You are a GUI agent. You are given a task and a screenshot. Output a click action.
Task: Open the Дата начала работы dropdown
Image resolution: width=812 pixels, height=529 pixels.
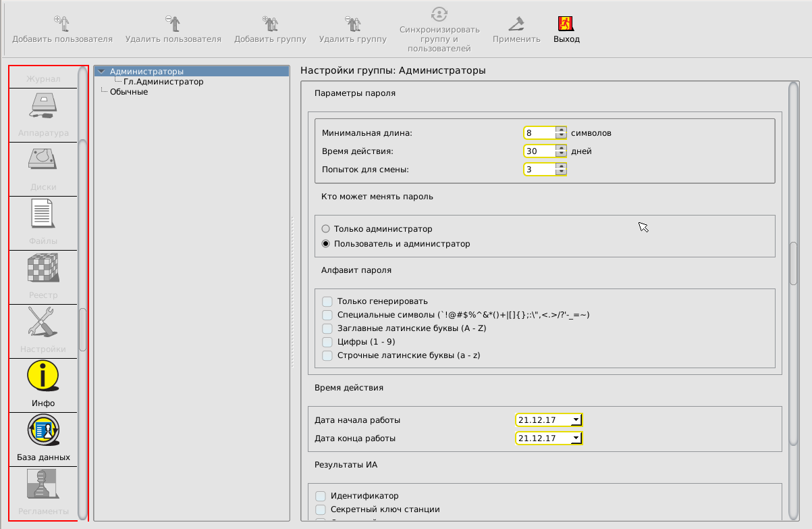coord(575,420)
